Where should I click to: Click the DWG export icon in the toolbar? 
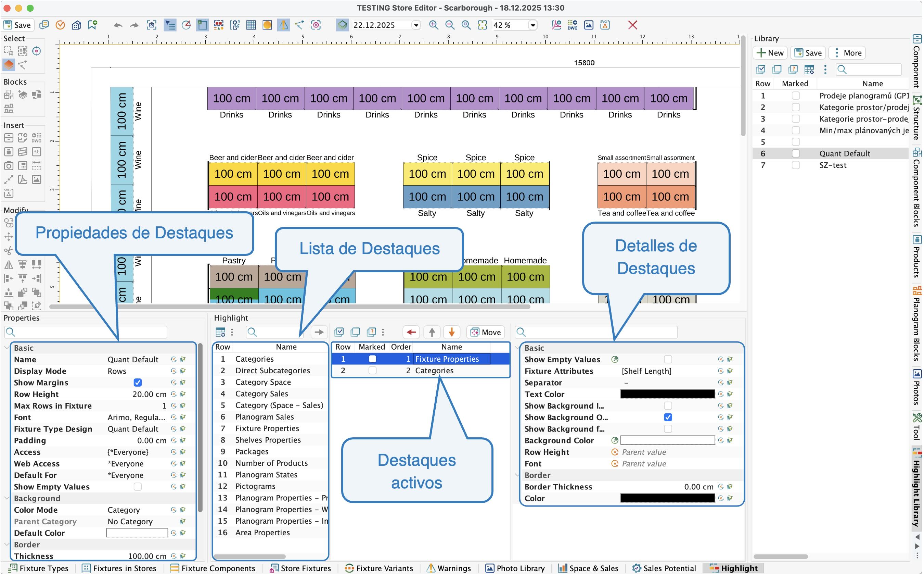point(573,25)
